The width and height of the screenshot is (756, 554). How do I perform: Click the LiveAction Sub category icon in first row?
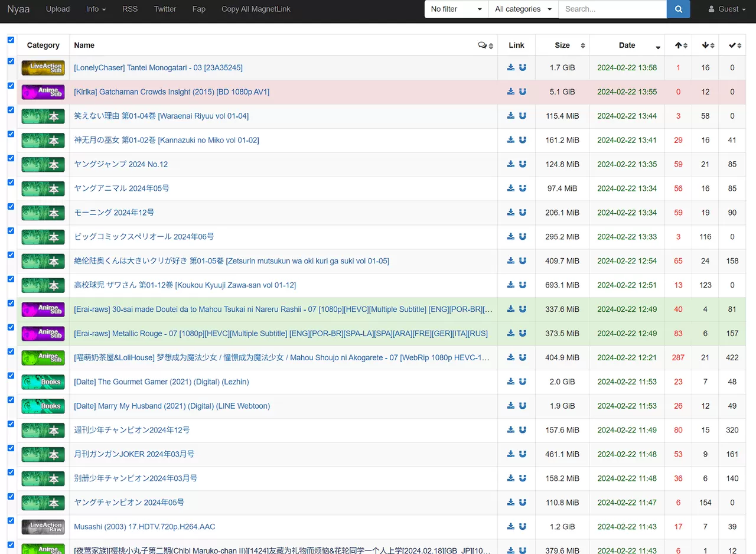43,68
